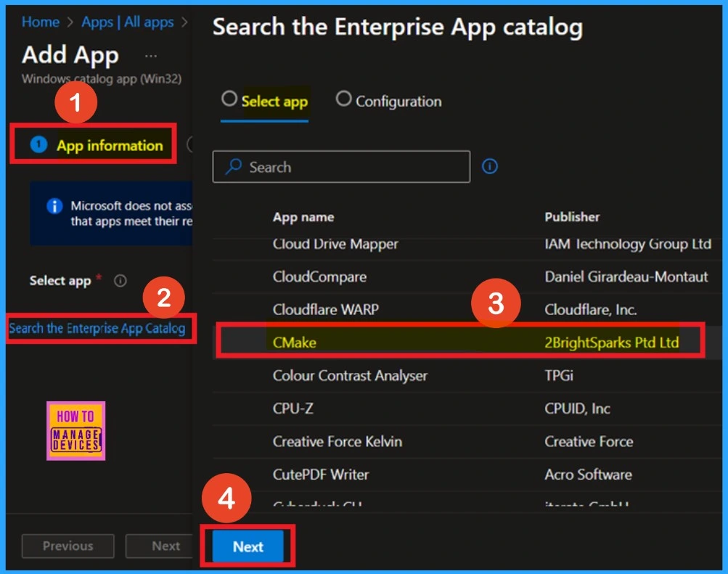Open the ellipsis menu next to Add App
This screenshot has height=574, width=728.
150,56
